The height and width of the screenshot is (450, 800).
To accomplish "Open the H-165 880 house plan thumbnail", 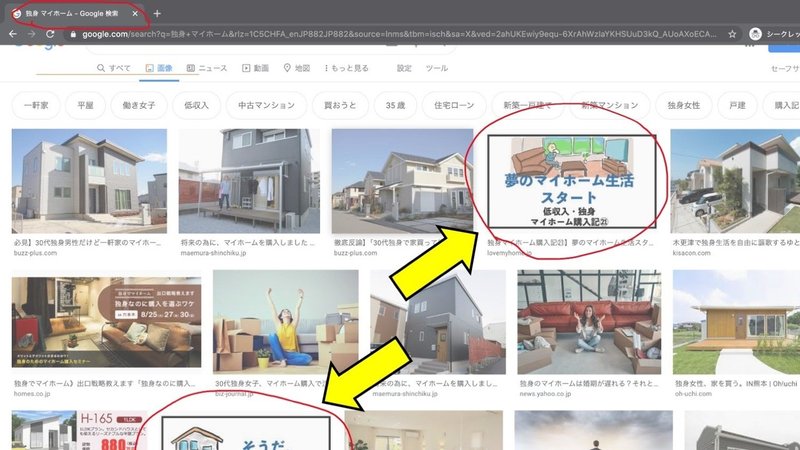I will [79, 431].
